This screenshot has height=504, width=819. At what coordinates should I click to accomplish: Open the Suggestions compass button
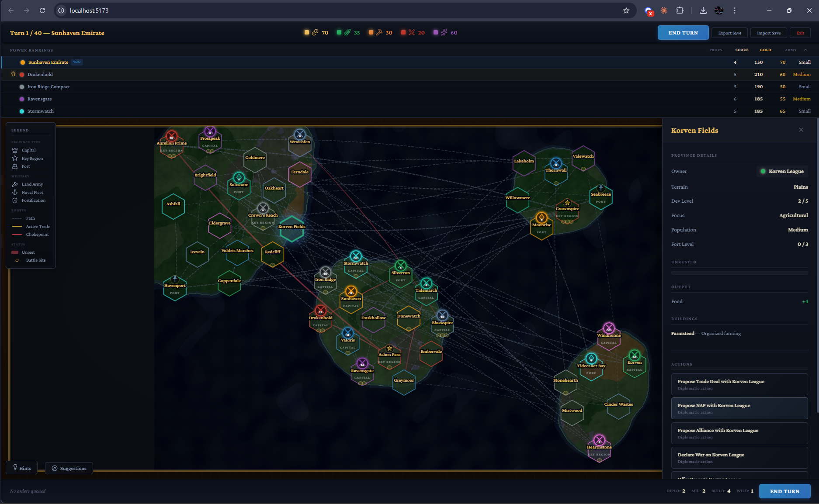coord(69,468)
